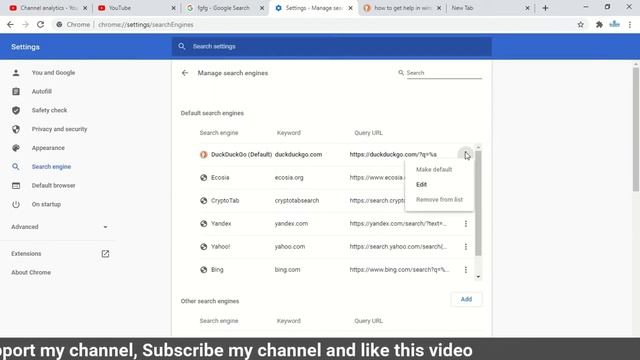Click the blue toolbar extension icon
The image size is (640, 360).
(x=614, y=24)
